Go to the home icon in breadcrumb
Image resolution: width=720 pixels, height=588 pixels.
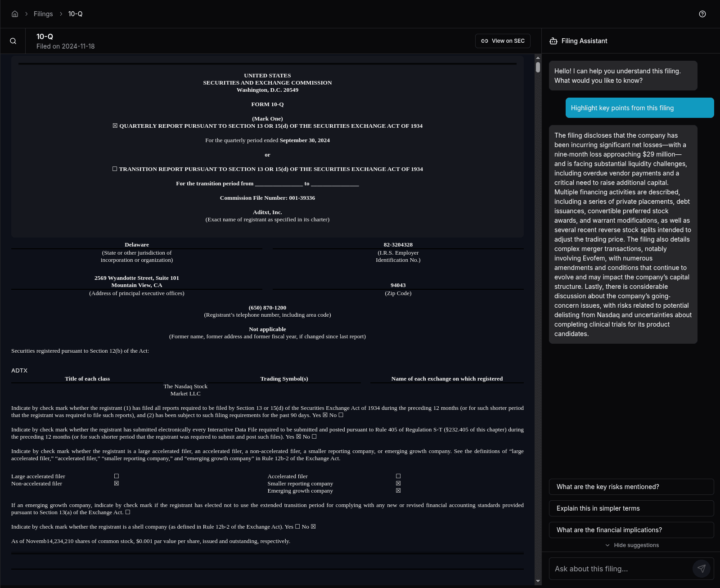click(x=15, y=14)
